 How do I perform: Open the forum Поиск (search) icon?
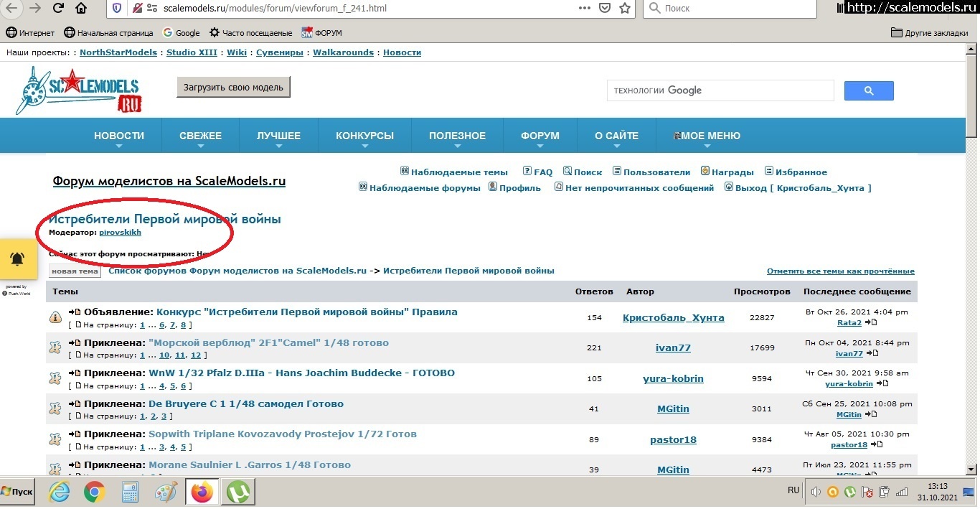(567, 171)
